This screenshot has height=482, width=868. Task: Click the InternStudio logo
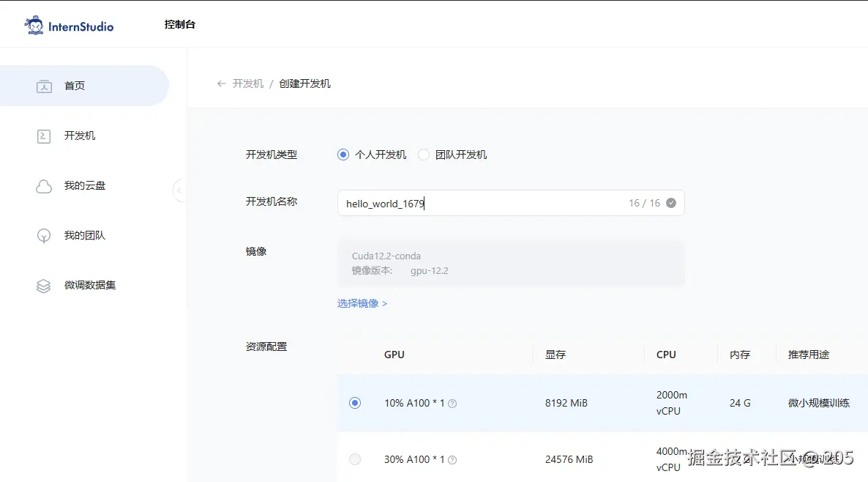pyautogui.click(x=69, y=26)
